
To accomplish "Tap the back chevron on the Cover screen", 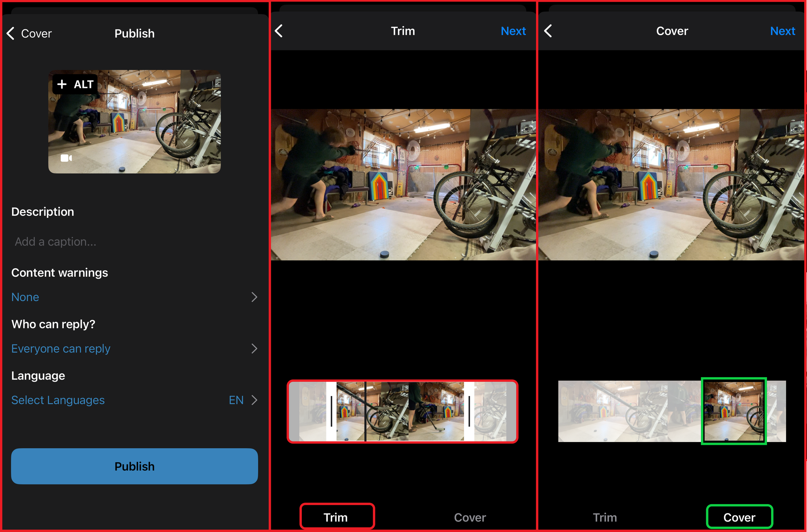I will [x=548, y=30].
